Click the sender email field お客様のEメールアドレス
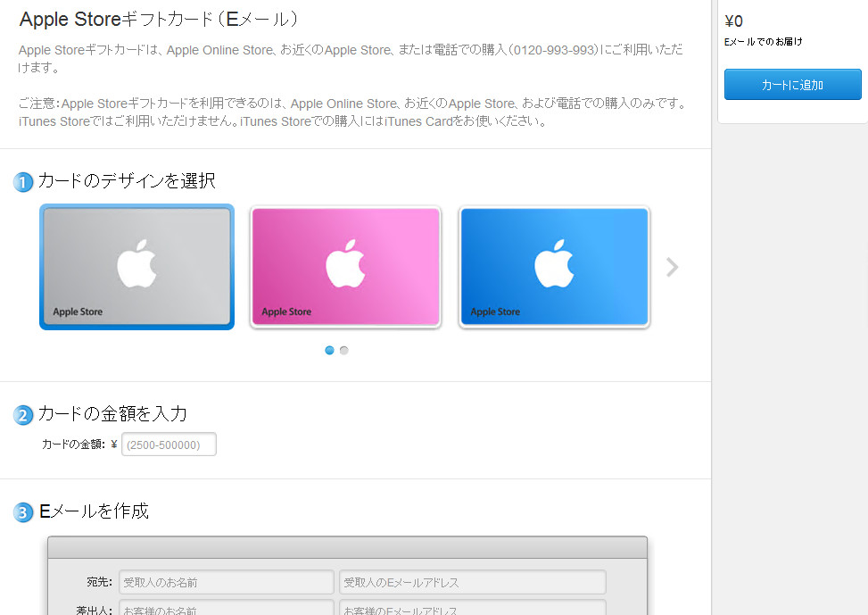 (x=473, y=608)
